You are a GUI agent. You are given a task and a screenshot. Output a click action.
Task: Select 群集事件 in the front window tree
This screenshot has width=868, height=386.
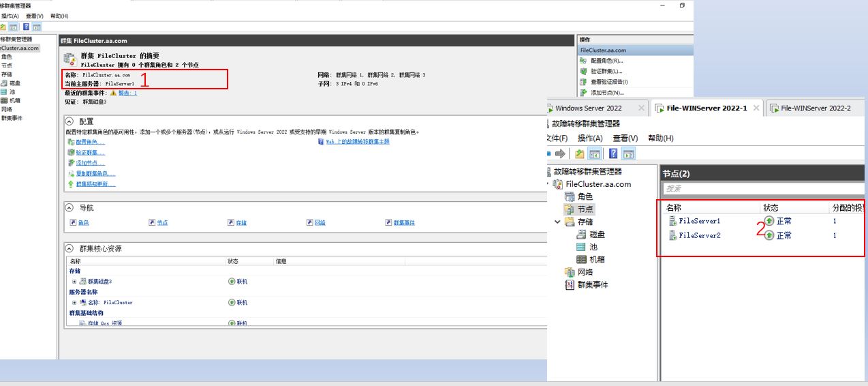point(592,284)
